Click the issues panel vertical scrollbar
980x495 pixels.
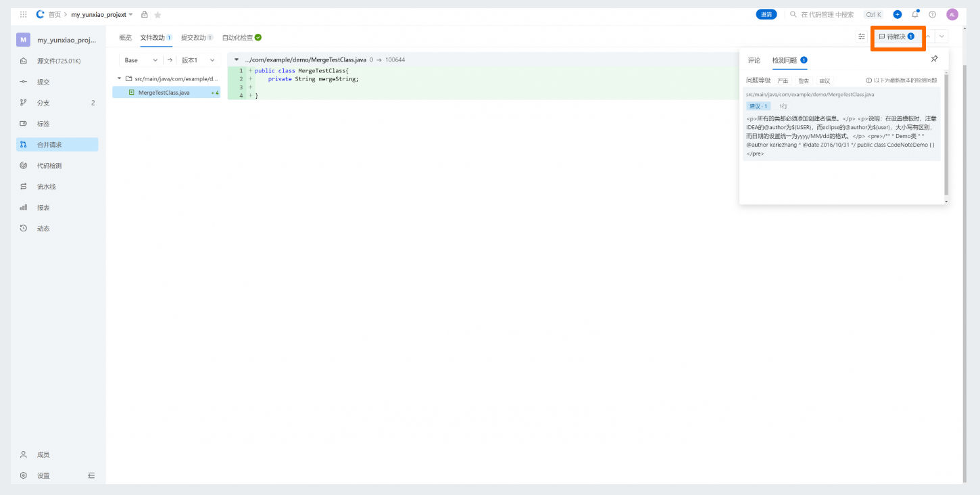click(x=946, y=135)
